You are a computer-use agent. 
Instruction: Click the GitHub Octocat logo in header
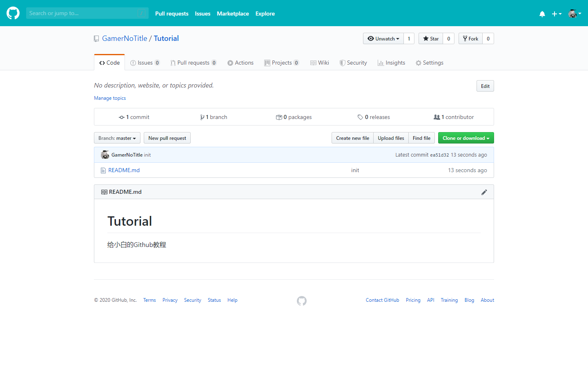pyautogui.click(x=13, y=13)
